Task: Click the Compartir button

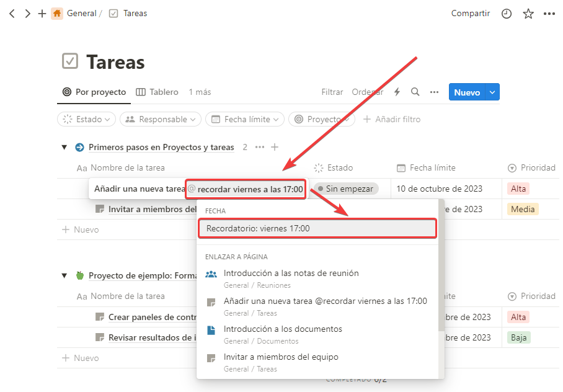Action: pos(470,13)
